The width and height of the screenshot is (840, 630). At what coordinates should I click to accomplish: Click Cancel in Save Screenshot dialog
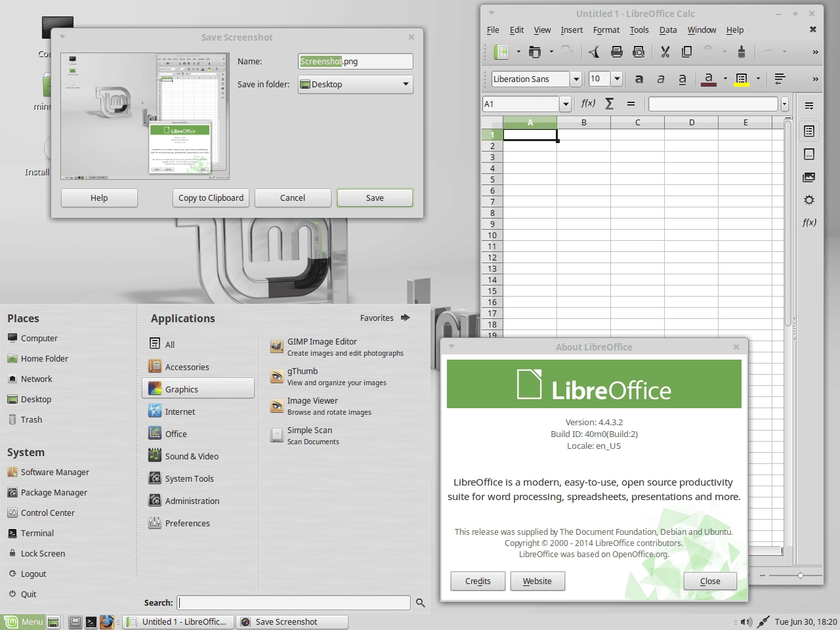(x=293, y=198)
